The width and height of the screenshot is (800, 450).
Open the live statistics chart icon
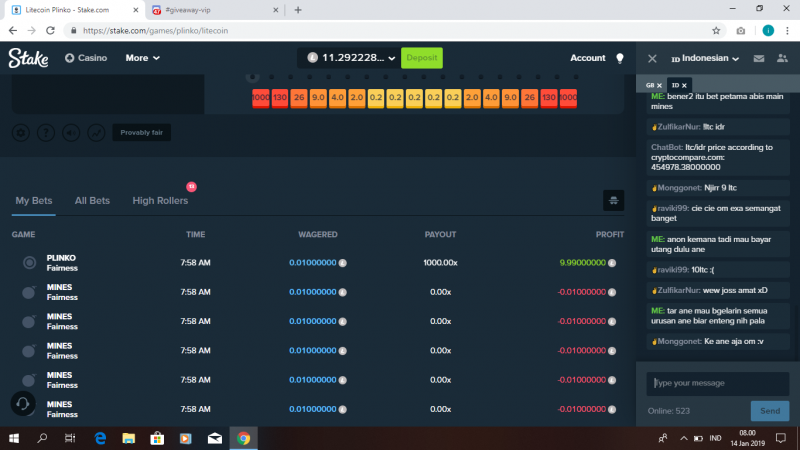coord(96,133)
